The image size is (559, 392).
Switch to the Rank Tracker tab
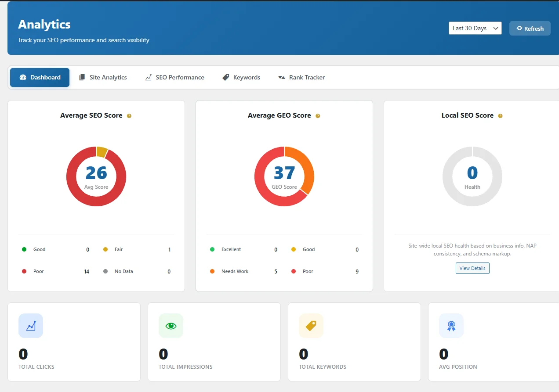coord(301,77)
